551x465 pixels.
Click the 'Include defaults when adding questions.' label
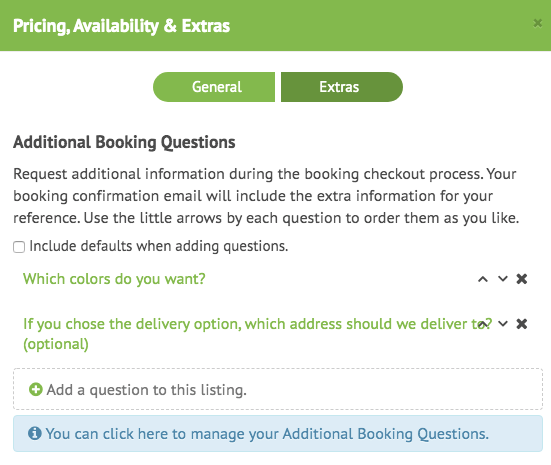coord(158,246)
